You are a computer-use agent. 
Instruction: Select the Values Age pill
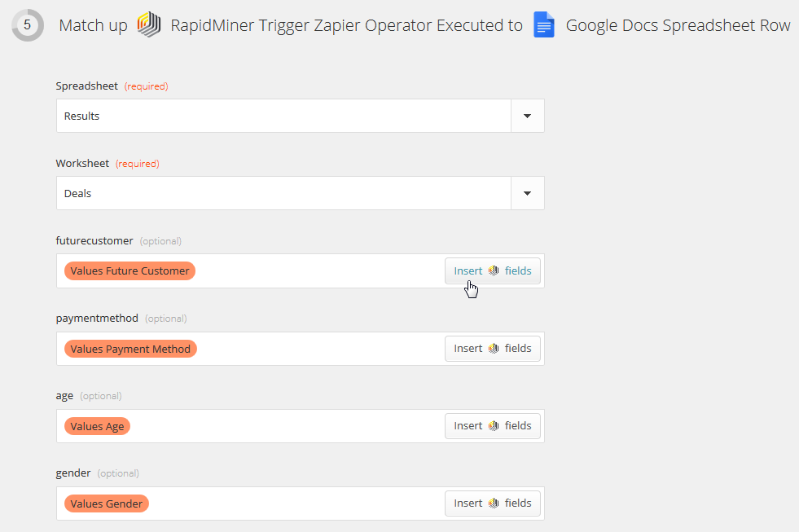click(97, 425)
